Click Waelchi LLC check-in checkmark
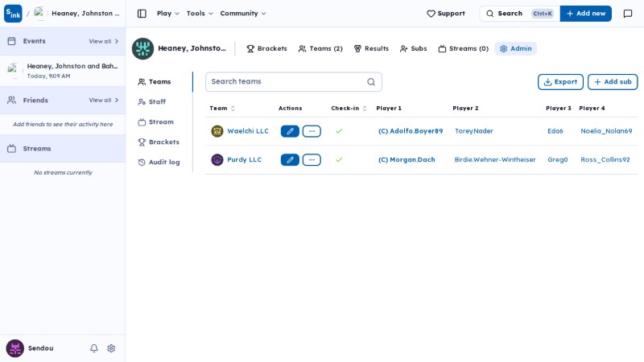 pyautogui.click(x=339, y=131)
